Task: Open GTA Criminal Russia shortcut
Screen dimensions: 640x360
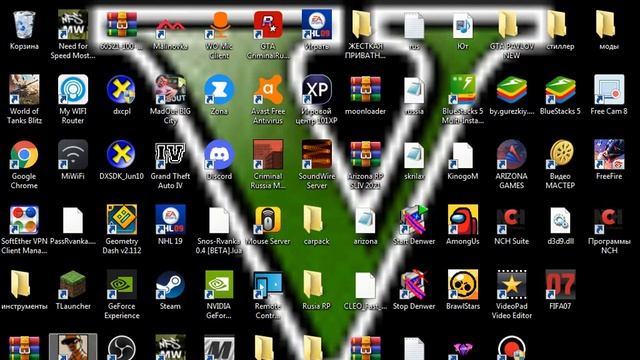Action: [x=268, y=25]
